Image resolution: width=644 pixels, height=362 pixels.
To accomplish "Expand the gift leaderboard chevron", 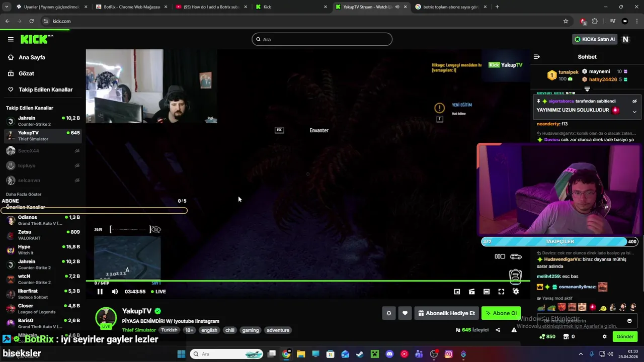I will [587, 89].
